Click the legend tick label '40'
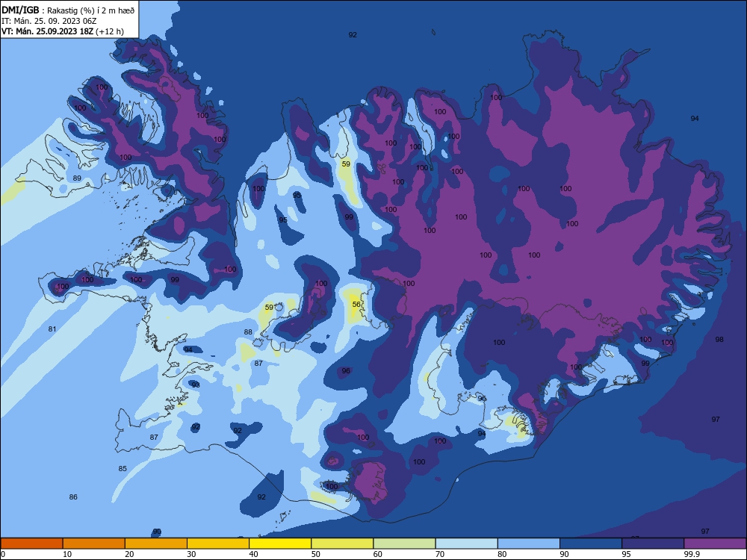This screenshot has width=747, height=560. click(x=254, y=554)
